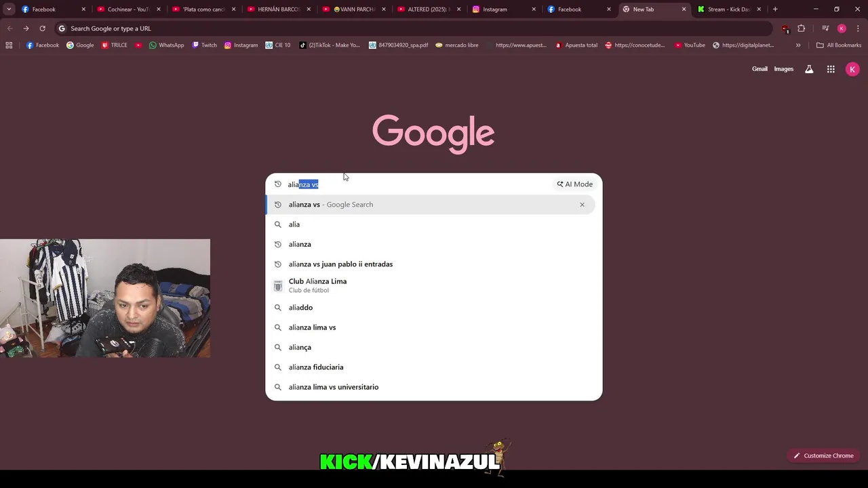Open the CIE 10 bookmark

click(x=278, y=45)
